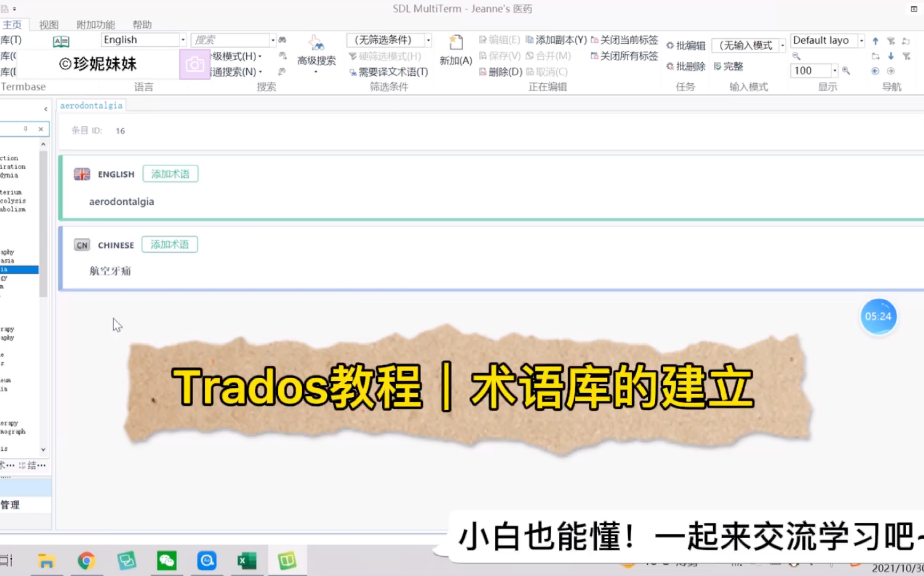This screenshot has width=924, height=576.
Task: Click the UK flag English language icon
Action: click(x=82, y=174)
